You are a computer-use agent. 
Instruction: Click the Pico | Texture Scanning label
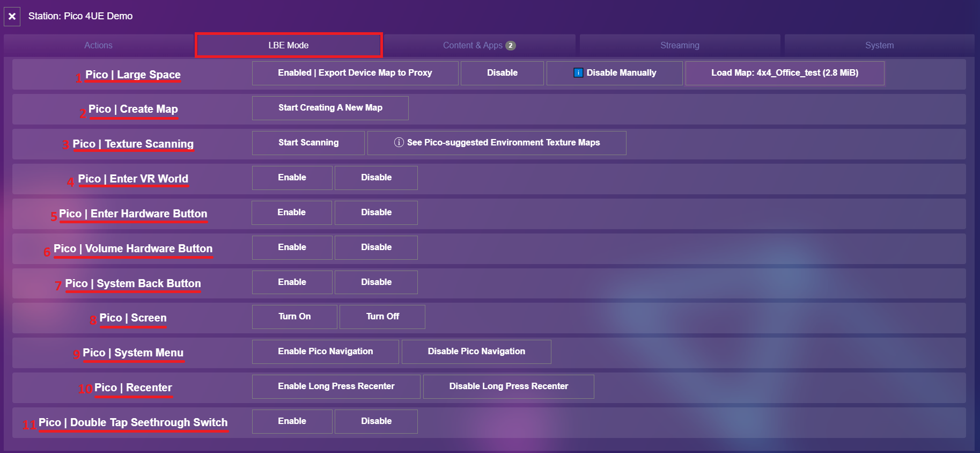click(x=133, y=144)
